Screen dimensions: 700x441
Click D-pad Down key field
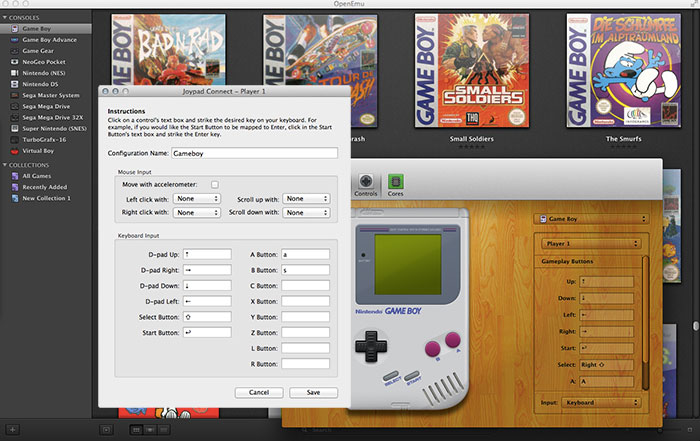pos(207,286)
